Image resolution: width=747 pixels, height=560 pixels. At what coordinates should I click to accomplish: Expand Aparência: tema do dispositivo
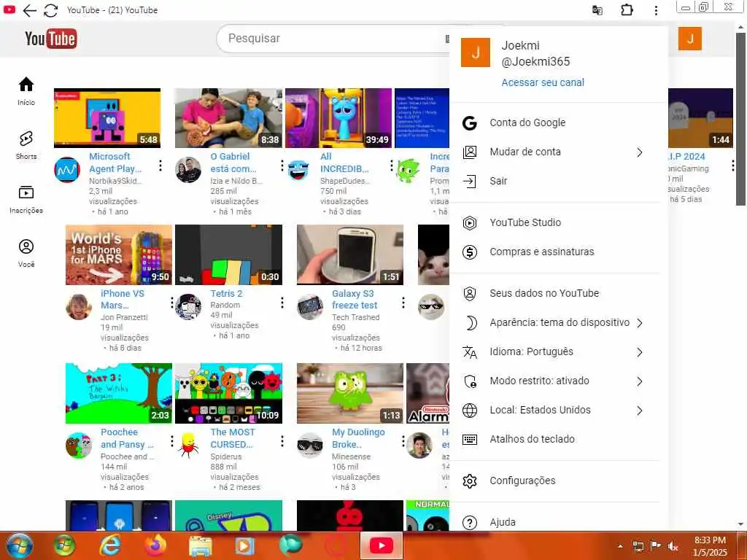point(640,323)
